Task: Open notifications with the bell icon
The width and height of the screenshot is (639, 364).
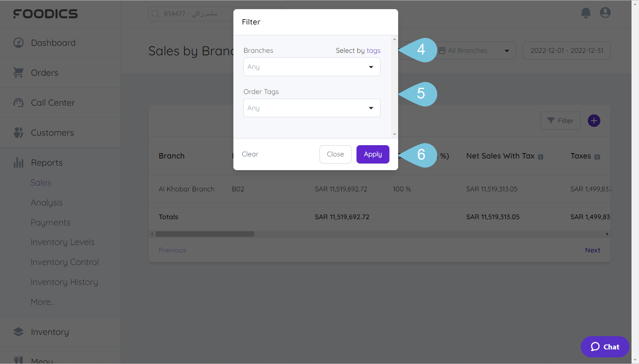Action: tap(586, 12)
